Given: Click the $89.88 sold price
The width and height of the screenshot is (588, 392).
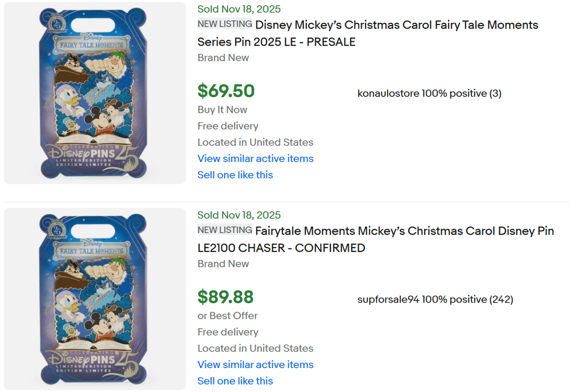Looking at the screenshot, I should click(226, 298).
